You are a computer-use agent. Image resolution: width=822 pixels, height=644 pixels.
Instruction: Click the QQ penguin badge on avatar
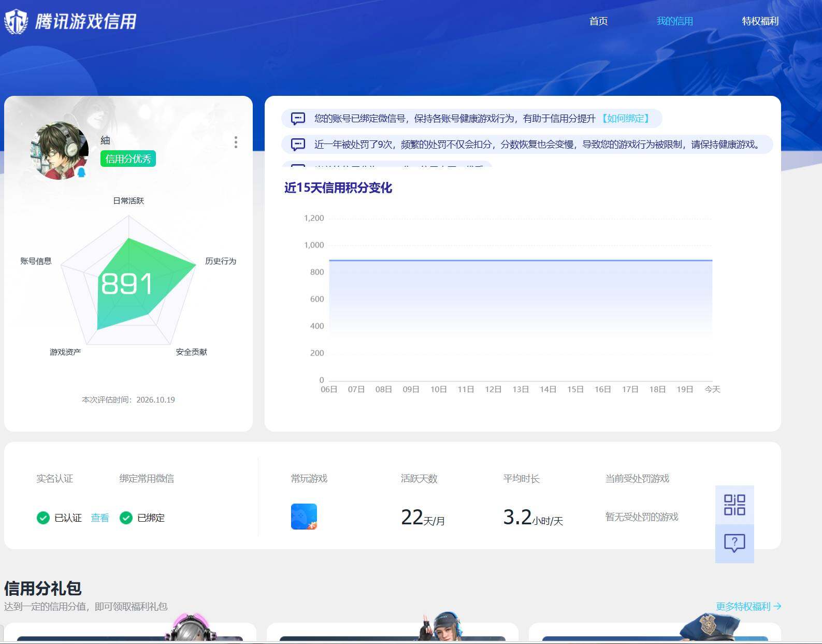tap(81, 172)
